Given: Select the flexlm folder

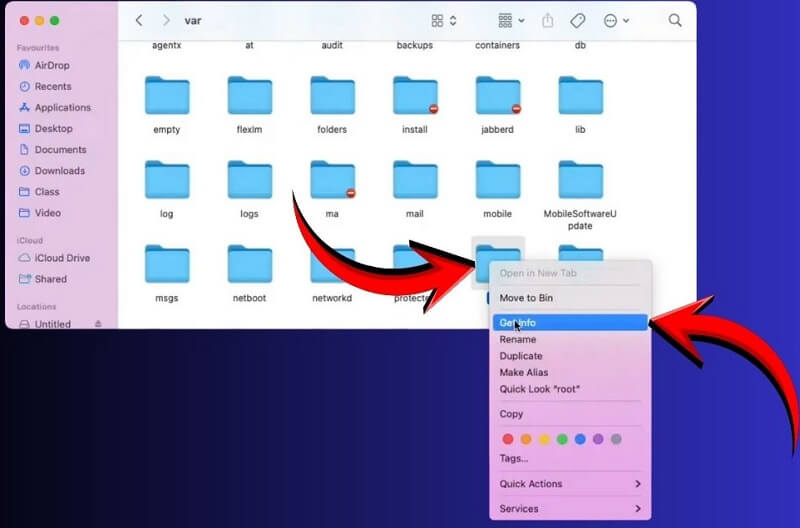Looking at the screenshot, I should point(249,95).
